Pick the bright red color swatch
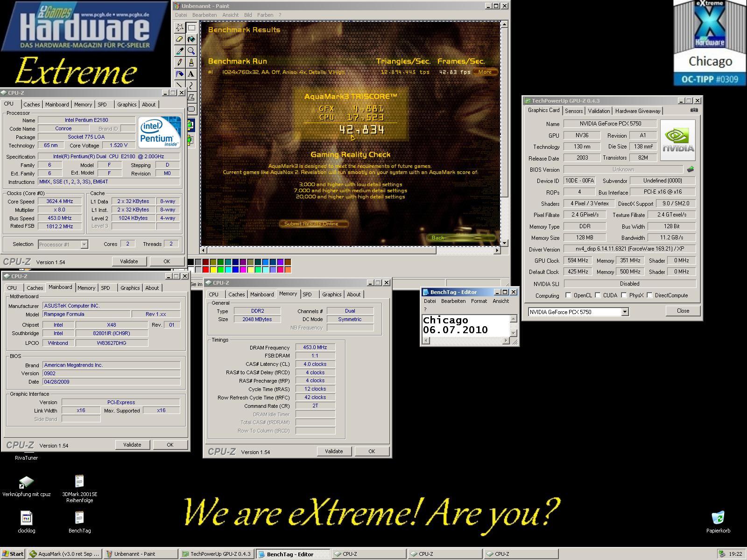 pyautogui.click(x=205, y=269)
